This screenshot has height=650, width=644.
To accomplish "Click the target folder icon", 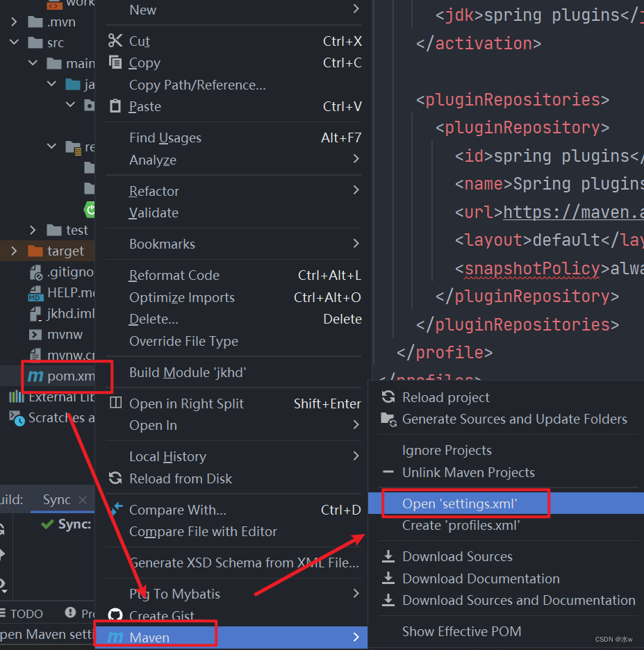I will tap(35, 251).
